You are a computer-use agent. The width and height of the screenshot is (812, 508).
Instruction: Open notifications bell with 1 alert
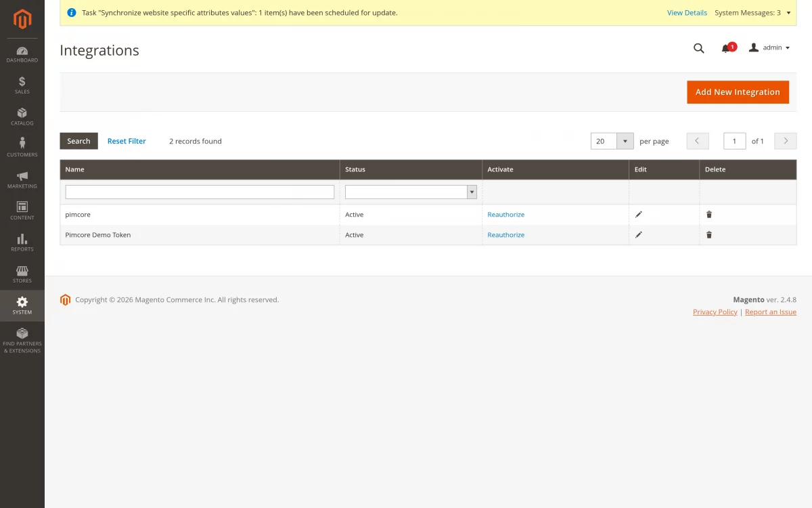coord(727,48)
